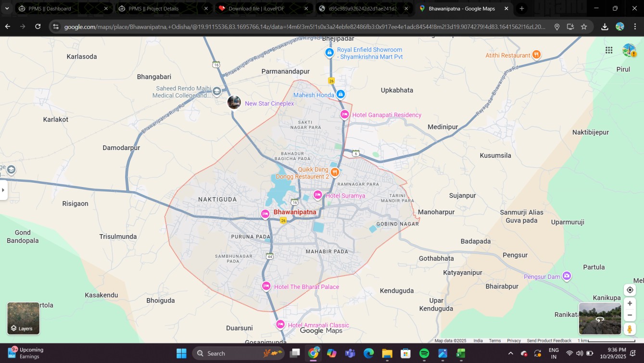Viewport: 644px width, 363px height.
Task: Select the Street View pegman
Action: (x=630, y=329)
